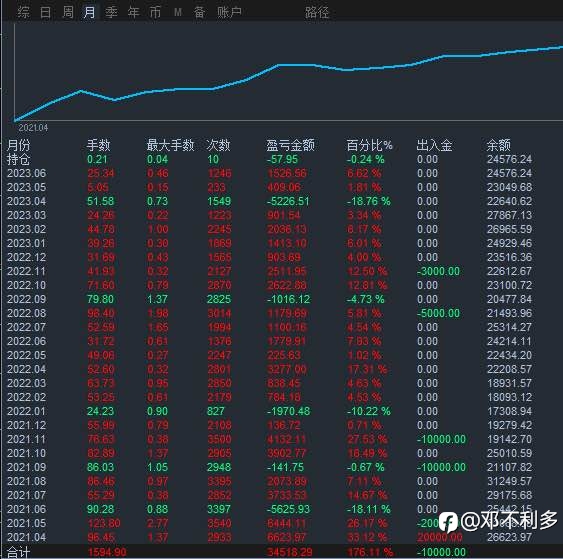Switch to the 季 quarterly tab

pyautogui.click(x=111, y=13)
